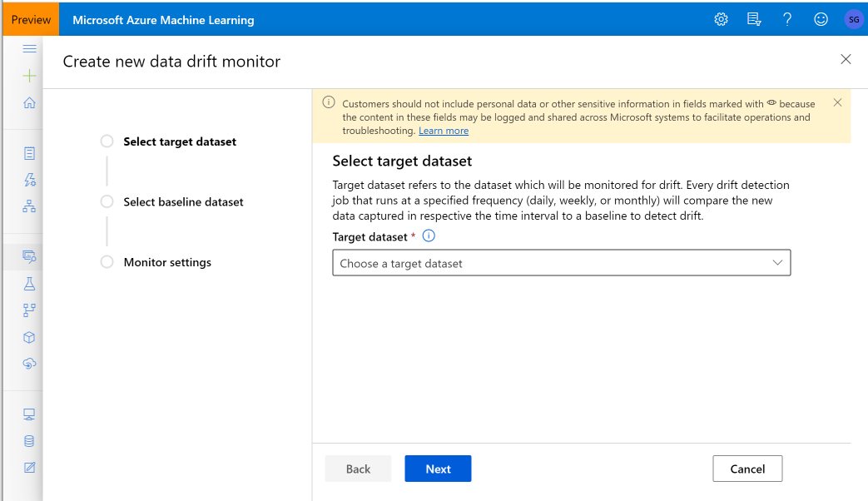Open the Designer hierarchy icon in sidebar
Viewport: 868px width, 501px height.
(30, 206)
